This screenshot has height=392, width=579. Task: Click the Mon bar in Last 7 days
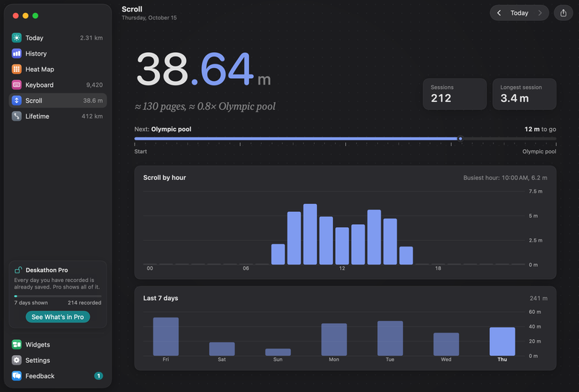334,340
